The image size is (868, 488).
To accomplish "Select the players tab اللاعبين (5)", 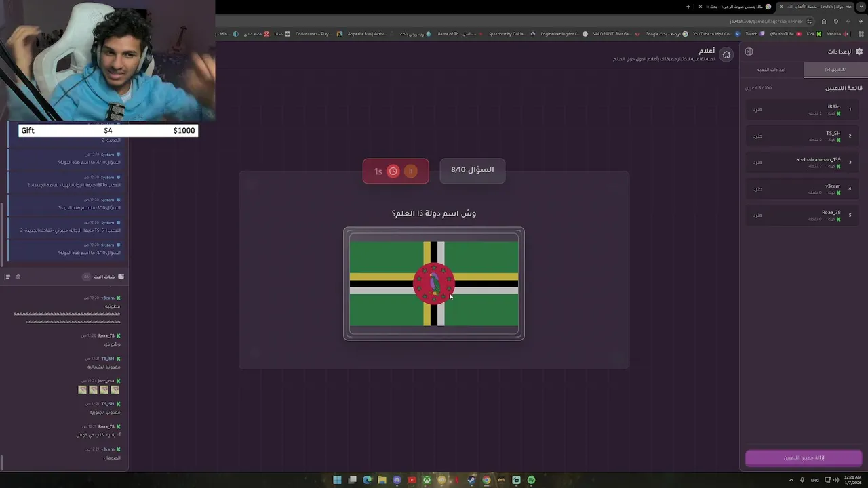I will (835, 70).
